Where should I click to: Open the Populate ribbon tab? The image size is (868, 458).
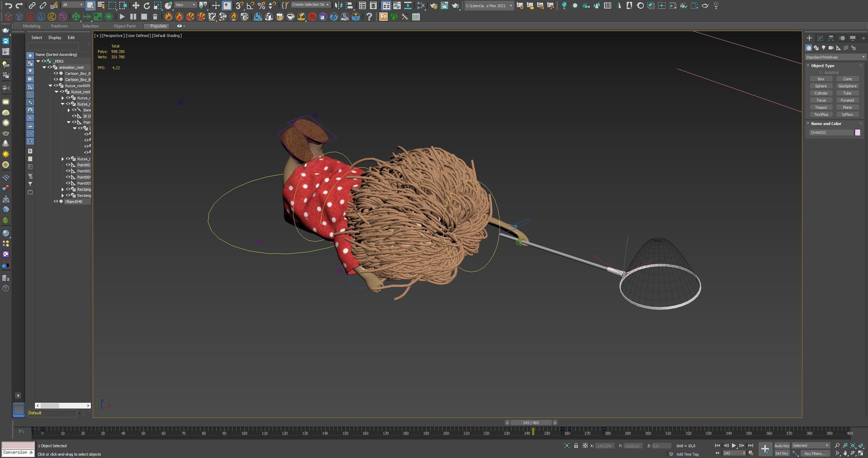pyautogui.click(x=158, y=26)
